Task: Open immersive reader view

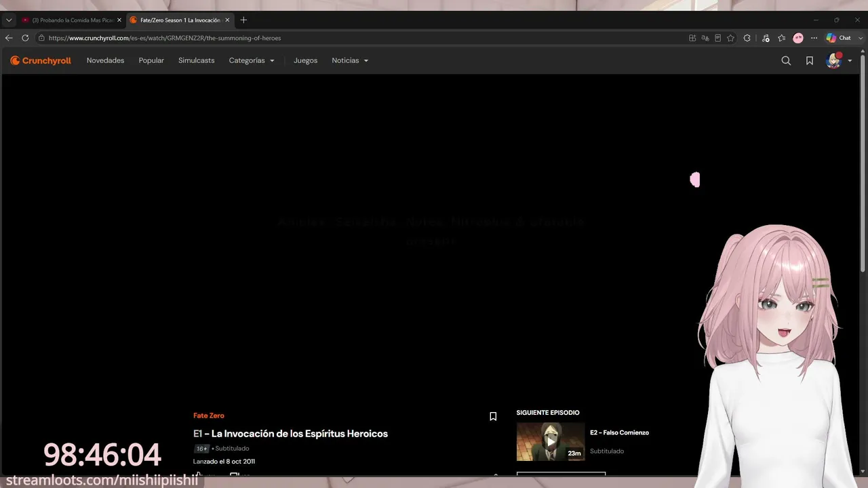Action: pos(717,38)
